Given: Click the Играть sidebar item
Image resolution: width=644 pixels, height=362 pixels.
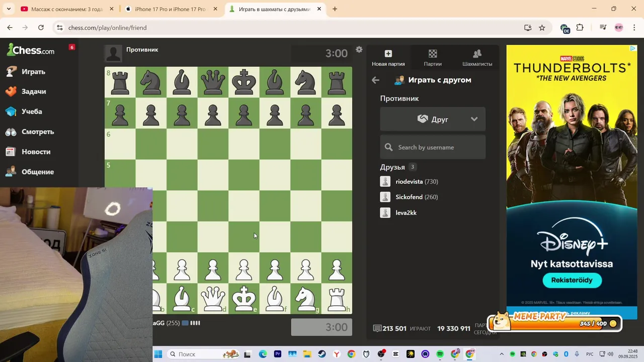Looking at the screenshot, I should point(33,71).
